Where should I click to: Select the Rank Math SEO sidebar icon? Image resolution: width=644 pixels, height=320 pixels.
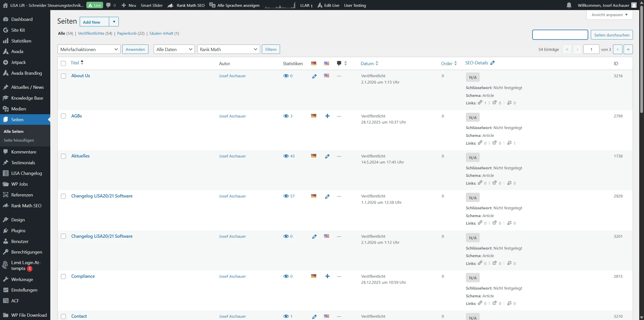pos(6,206)
